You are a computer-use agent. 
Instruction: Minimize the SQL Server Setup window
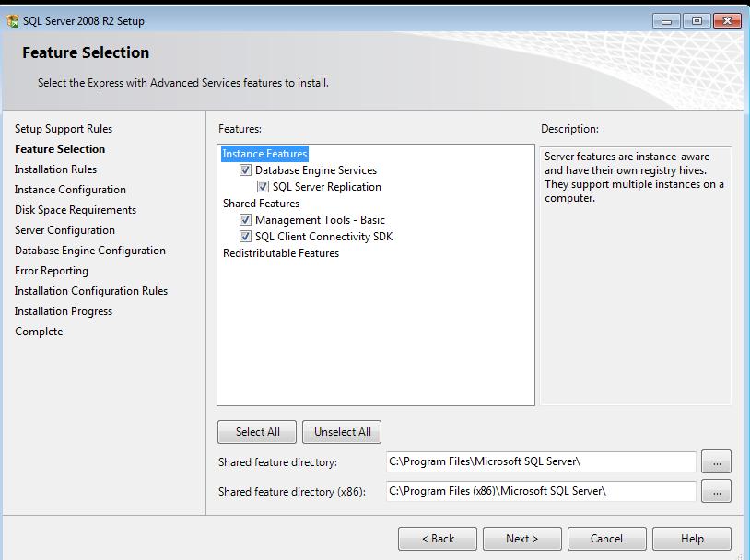666,21
